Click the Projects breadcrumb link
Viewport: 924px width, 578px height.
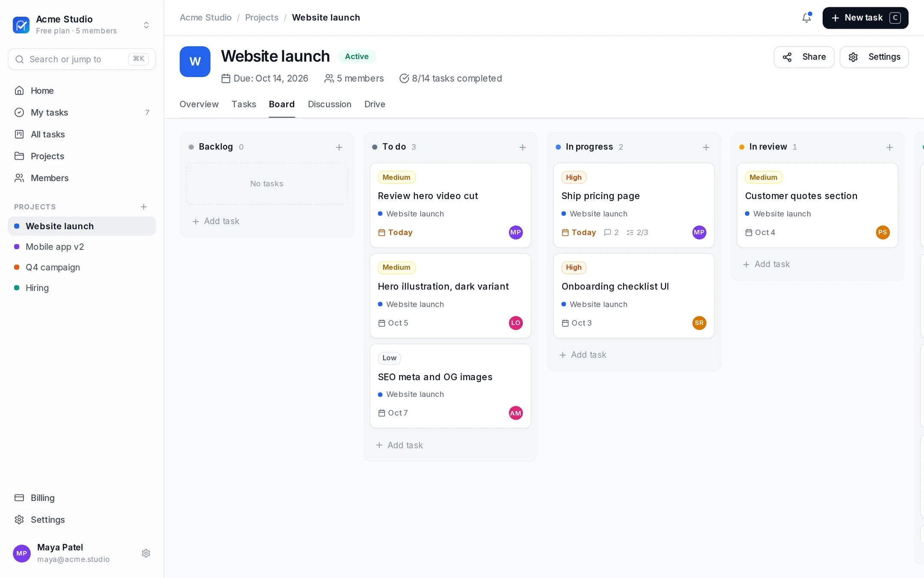[x=262, y=18]
